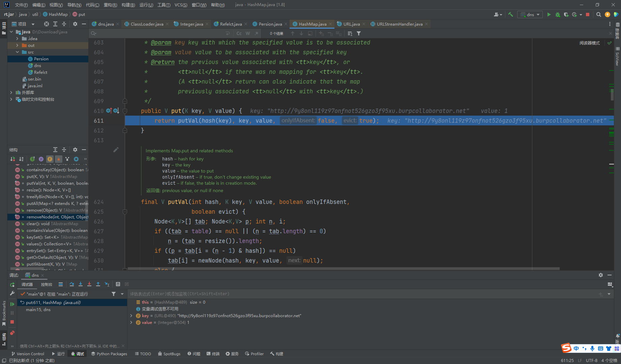The height and width of the screenshot is (364, 621).
Task: Click filter funnel icon in search bar
Action: point(359,33)
